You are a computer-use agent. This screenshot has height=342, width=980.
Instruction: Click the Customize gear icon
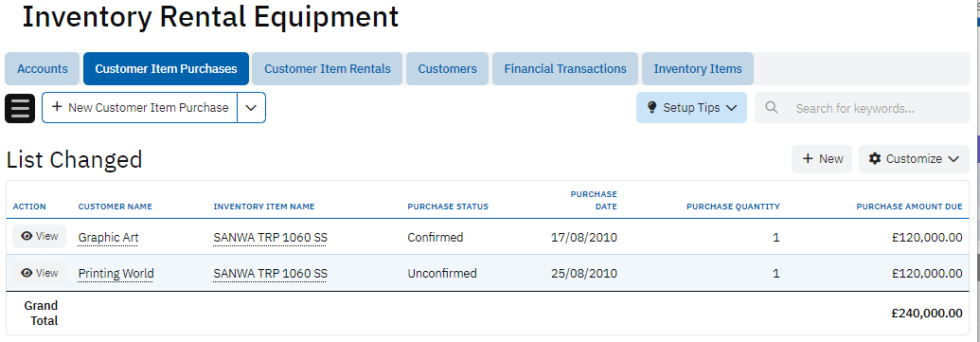[875, 159]
